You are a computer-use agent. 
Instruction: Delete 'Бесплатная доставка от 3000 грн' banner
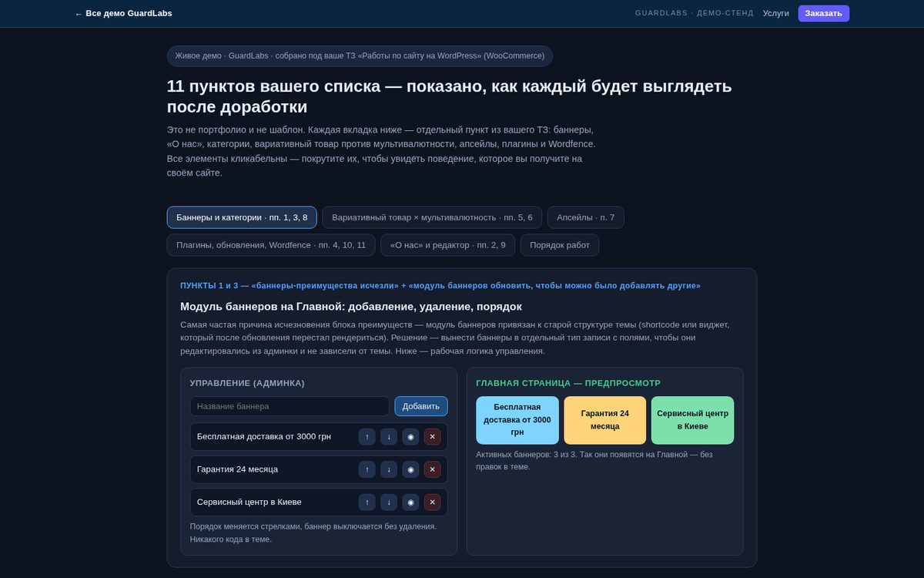click(432, 437)
